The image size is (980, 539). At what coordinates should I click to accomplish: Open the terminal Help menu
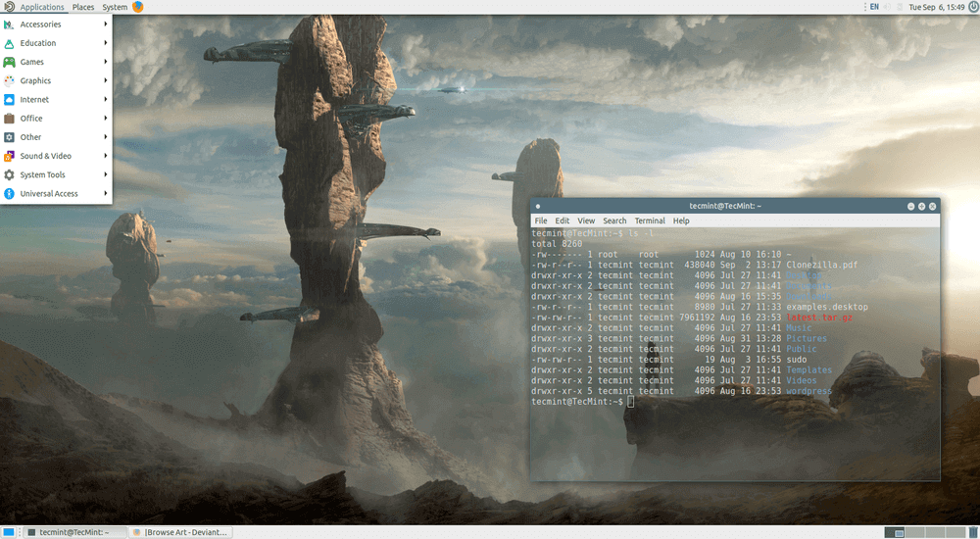[x=681, y=220]
